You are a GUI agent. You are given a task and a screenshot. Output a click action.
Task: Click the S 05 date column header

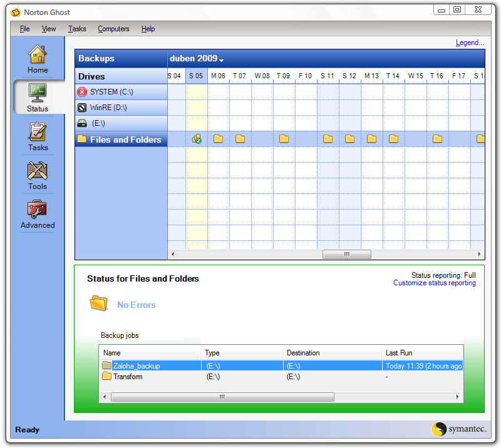tap(196, 76)
